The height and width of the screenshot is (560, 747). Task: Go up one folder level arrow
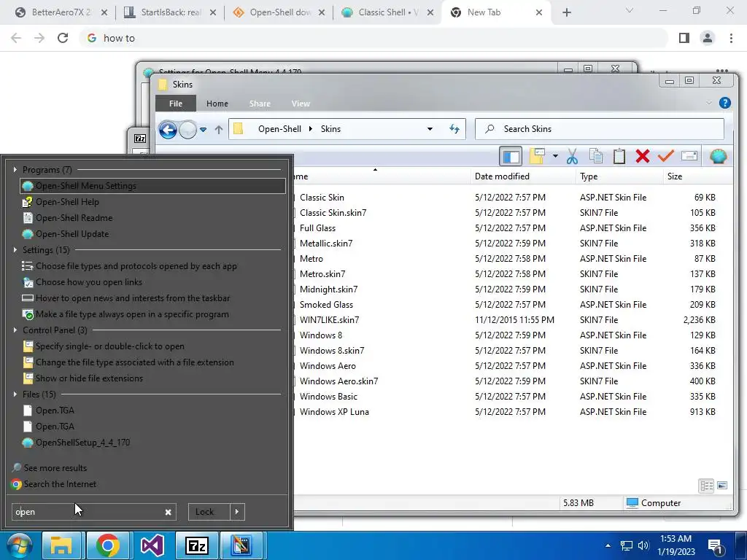click(x=219, y=130)
